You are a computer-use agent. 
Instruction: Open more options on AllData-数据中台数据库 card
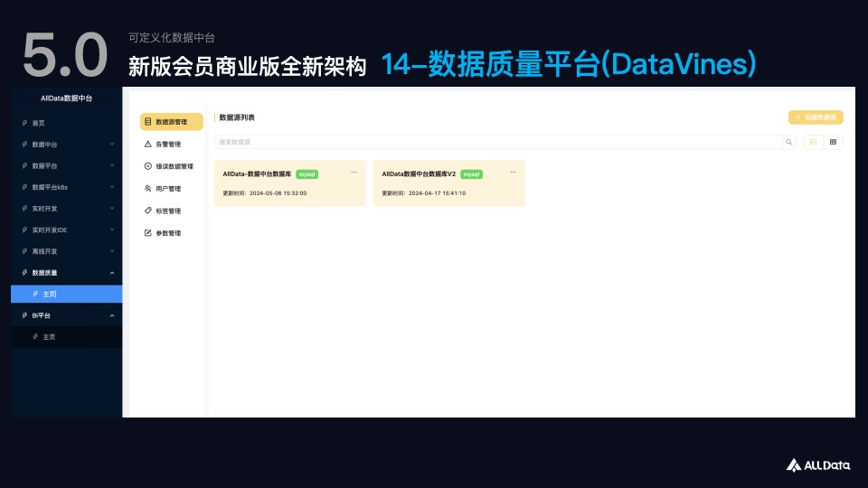tap(354, 172)
